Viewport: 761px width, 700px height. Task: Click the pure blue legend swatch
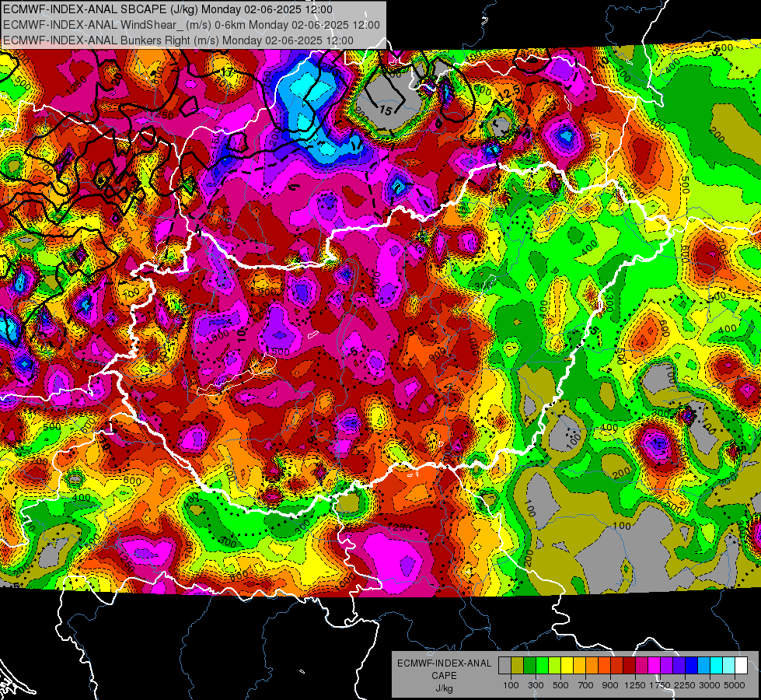(692, 666)
